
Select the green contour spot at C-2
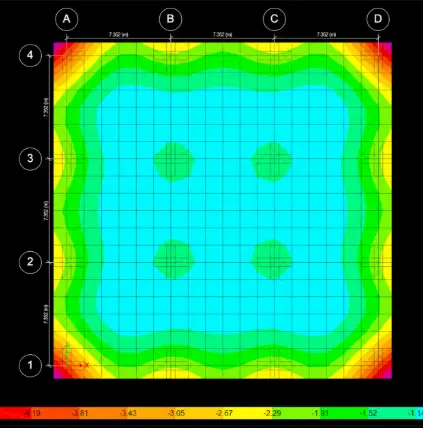tap(272, 259)
